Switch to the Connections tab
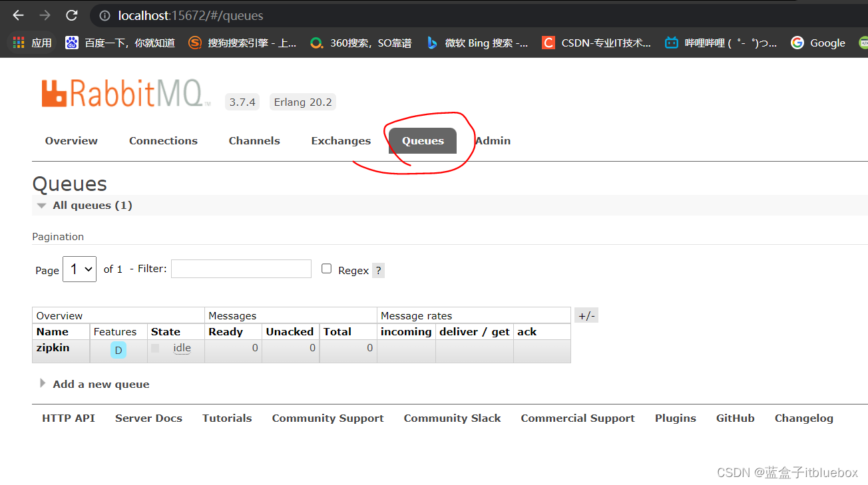 [x=163, y=140]
